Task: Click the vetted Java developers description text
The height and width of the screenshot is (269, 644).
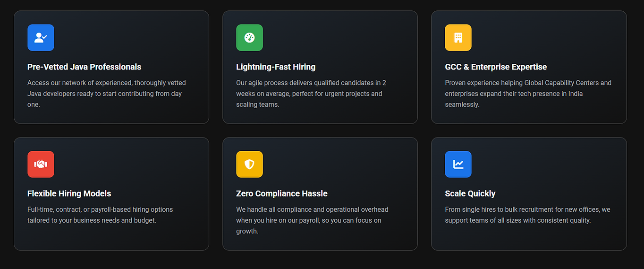Action: [x=106, y=88]
